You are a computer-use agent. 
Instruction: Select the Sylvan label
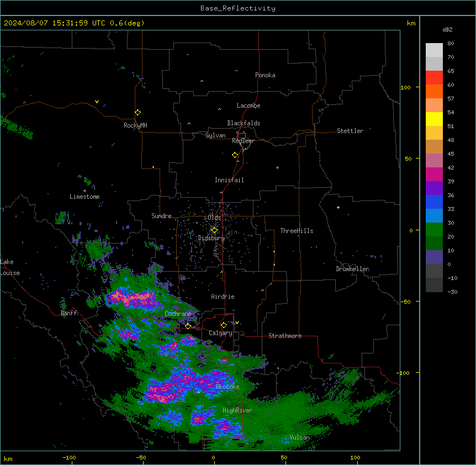(215, 135)
